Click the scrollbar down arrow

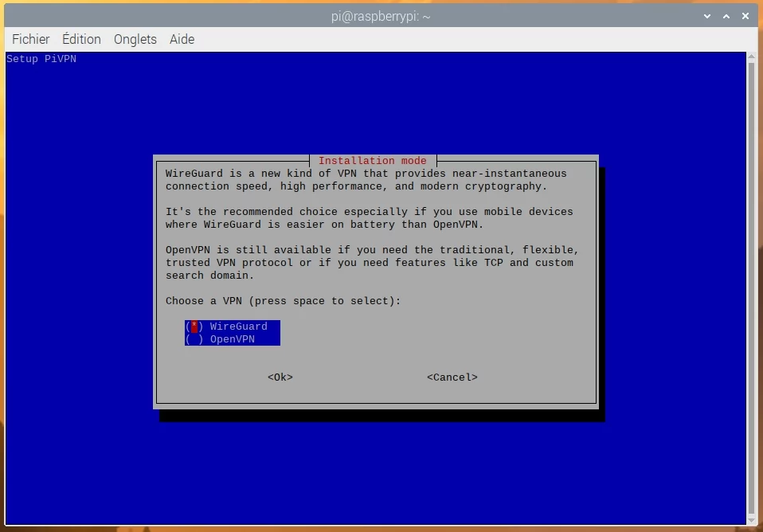[752, 521]
